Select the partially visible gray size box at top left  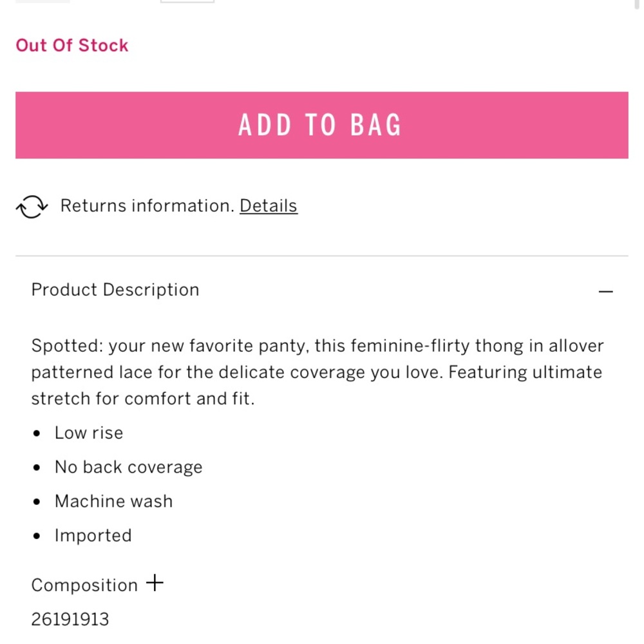pos(43,1)
